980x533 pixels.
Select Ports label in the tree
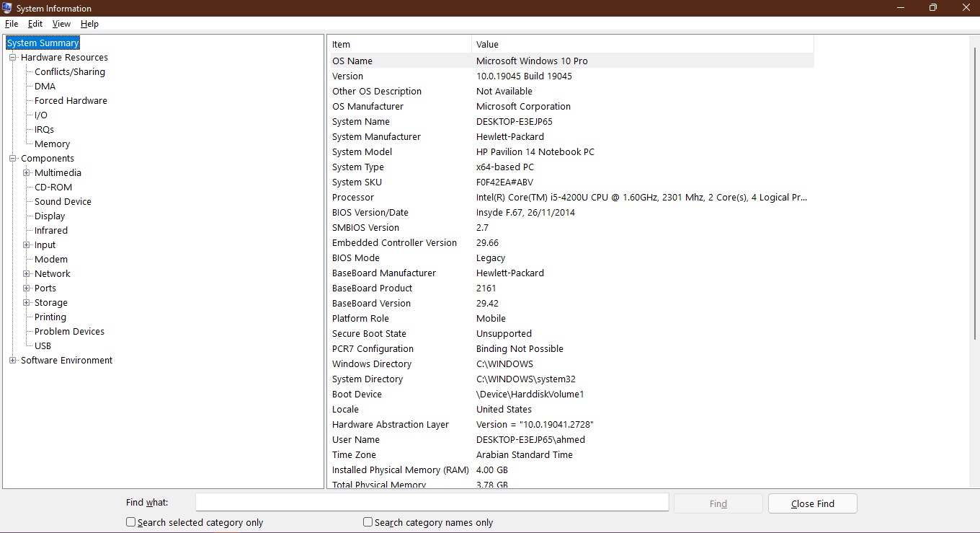coord(45,288)
